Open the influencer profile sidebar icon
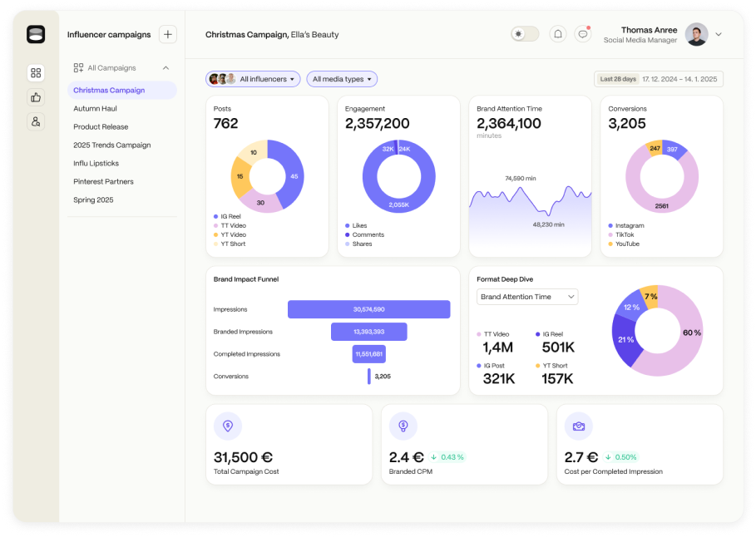756x537 pixels. click(36, 122)
